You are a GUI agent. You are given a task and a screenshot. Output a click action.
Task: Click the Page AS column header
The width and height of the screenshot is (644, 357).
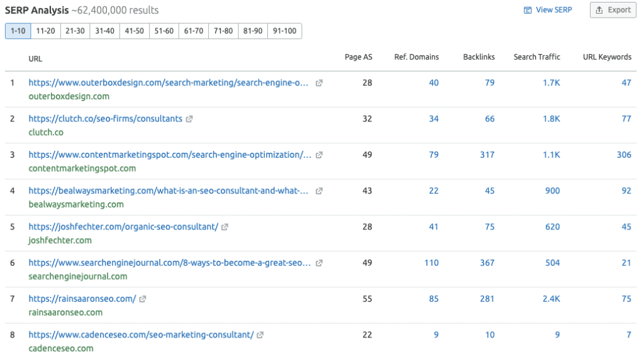358,57
